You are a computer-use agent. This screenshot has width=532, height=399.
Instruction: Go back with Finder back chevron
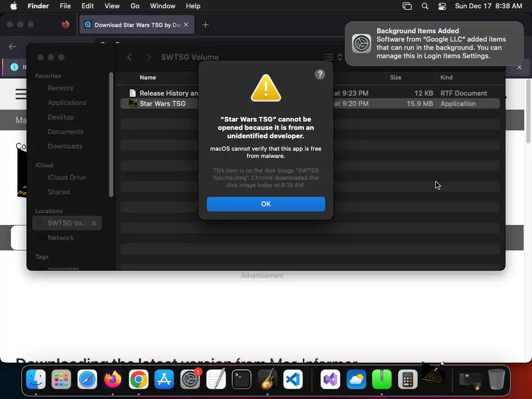(x=129, y=57)
